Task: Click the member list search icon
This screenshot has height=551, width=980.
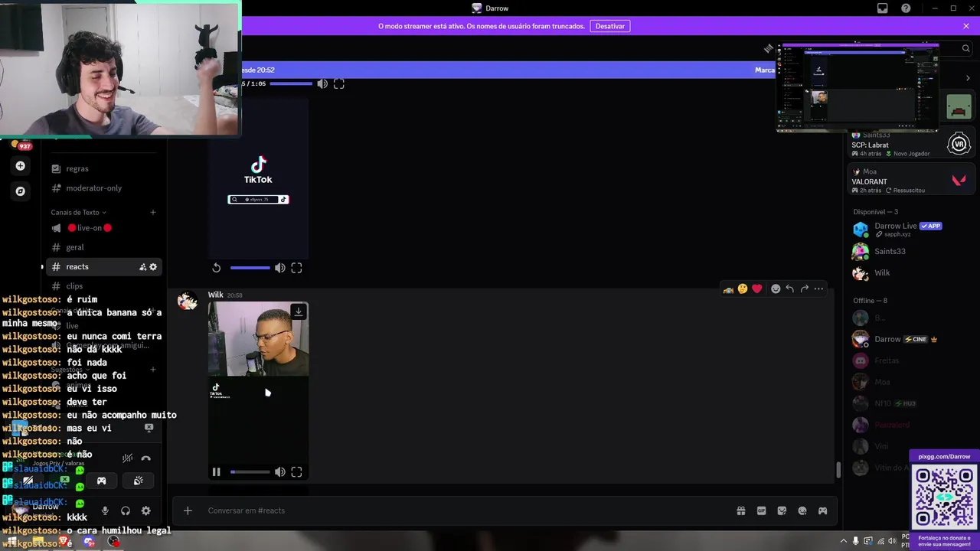Action: [966, 49]
